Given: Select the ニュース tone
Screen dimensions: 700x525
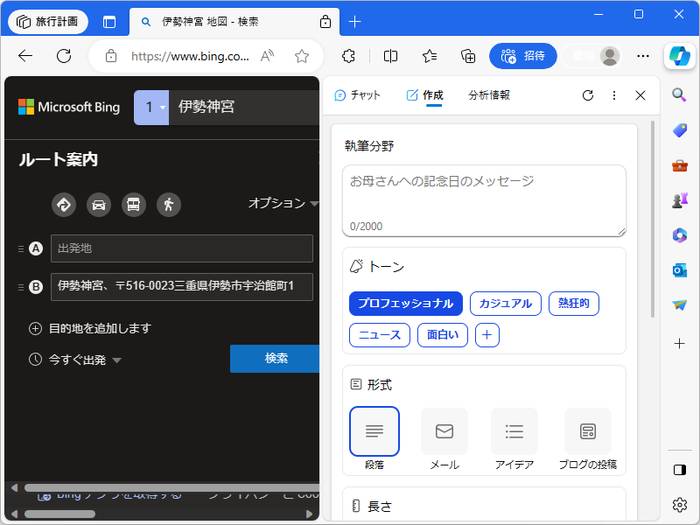Looking at the screenshot, I should coord(379,335).
